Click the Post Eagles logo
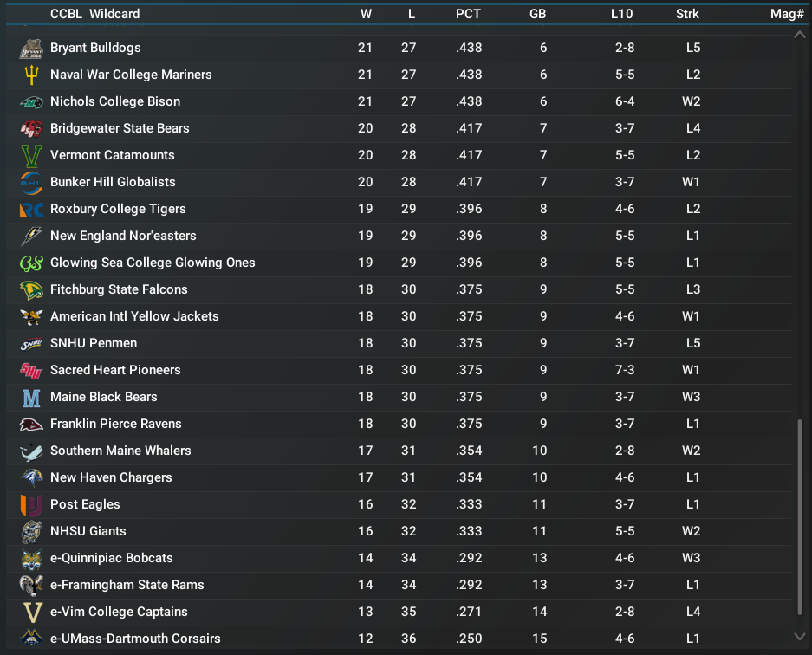The height and width of the screenshot is (655, 812). [x=31, y=505]
